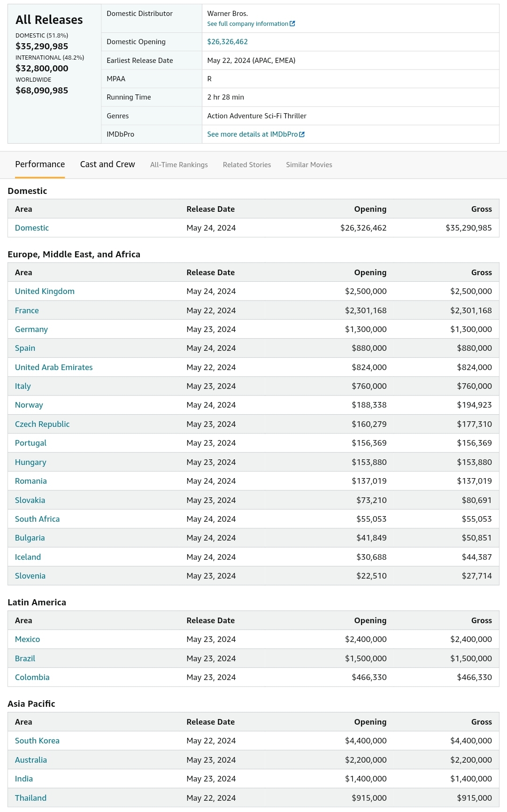Image resolution: width=507 pixels, height=812 pixels.
Task: Open the United Kingdom area link
Action: pos(45,291)
